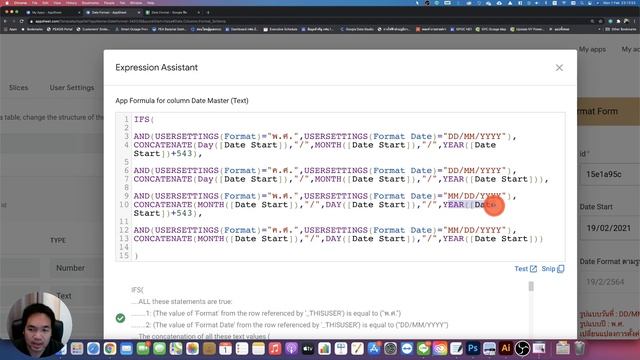Open Safari from the Dock
The width and height of the screenshot is (640, 360).
93,348
